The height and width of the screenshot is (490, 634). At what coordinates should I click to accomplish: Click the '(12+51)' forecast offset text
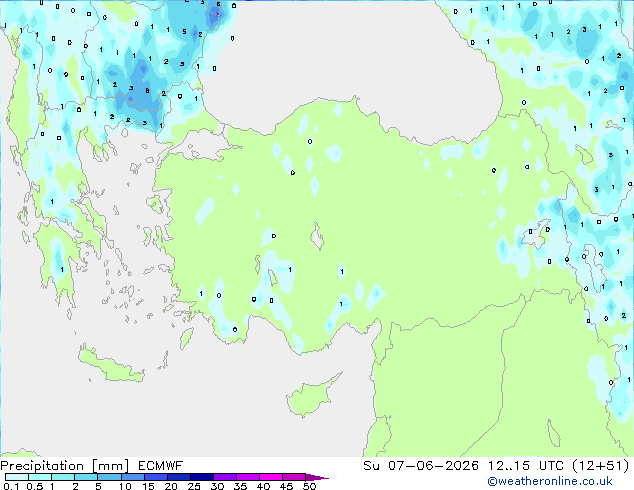[x=601, y=466]
